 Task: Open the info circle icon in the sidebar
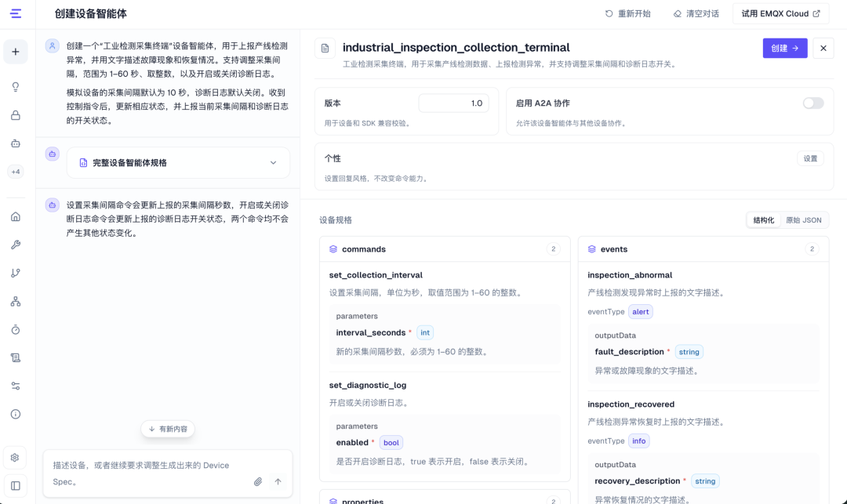click(x=16, y=415)
